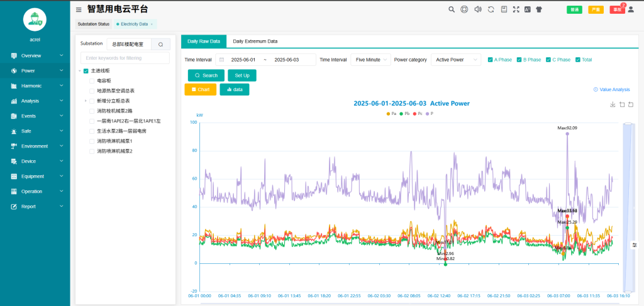Check the 电容柜 checkbox
The height and width of the screenshot is (306, 644).
coord(92,81)
